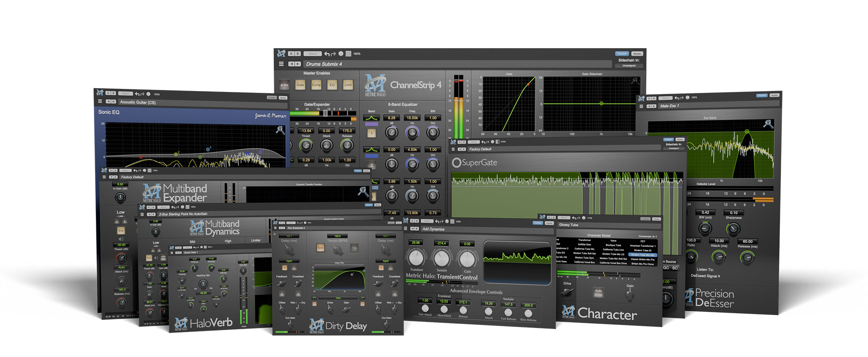Enable EQ band 1 button in ChannelStrip

[372, 133]
